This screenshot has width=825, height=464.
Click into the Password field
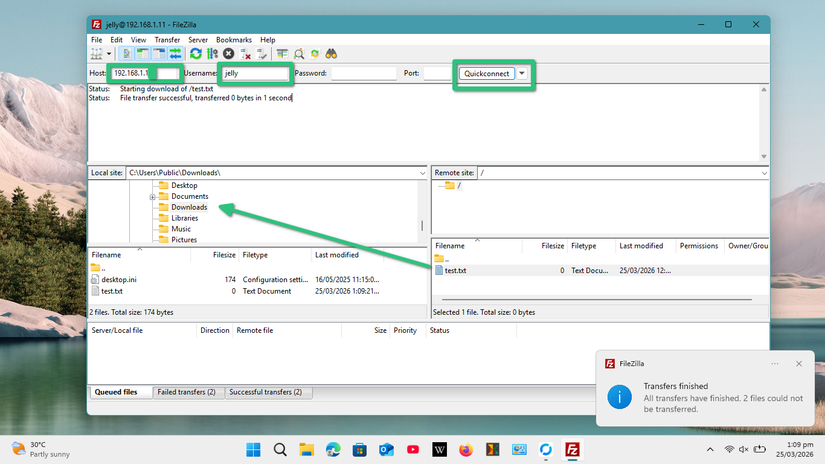[x=363, y=73]
